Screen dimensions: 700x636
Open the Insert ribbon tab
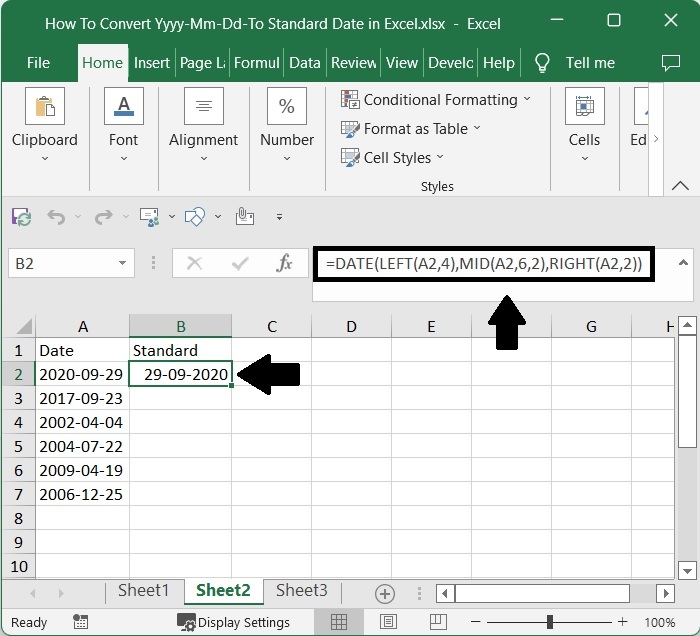pyautogui.click(x=152, y=62)
